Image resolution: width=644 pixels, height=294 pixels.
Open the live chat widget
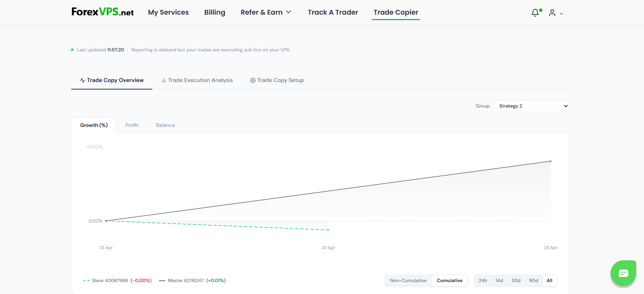pos(623,273)
